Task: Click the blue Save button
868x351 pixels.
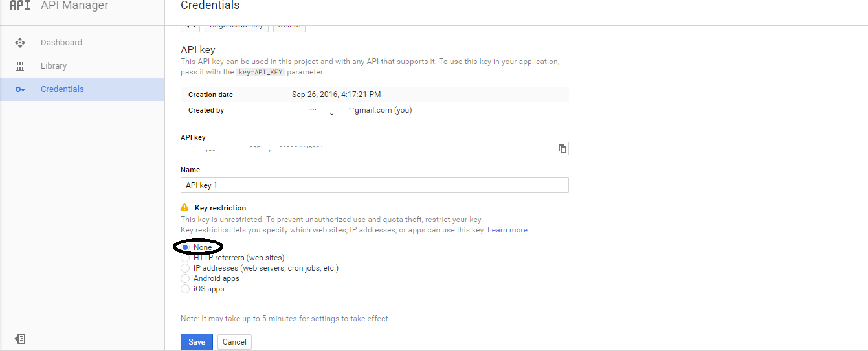Action: pos(197,342)
